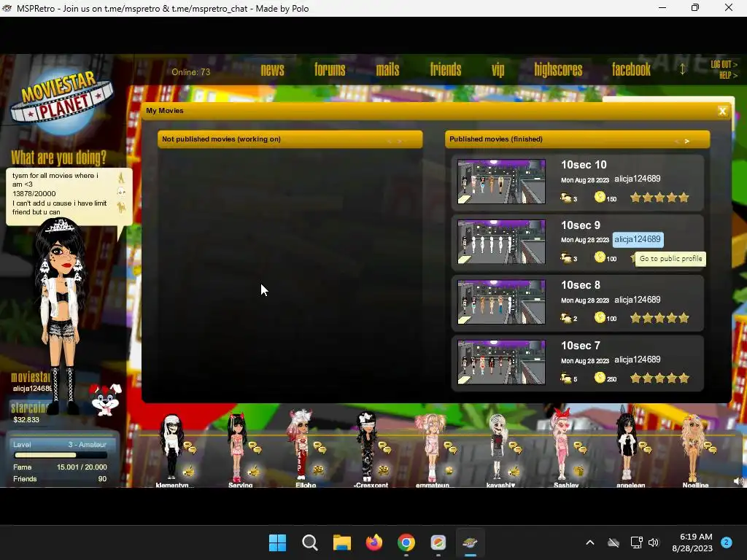Click star rating of 10sec 7
747x560 pixels.
pyautogui.click(x=659, y=378)
